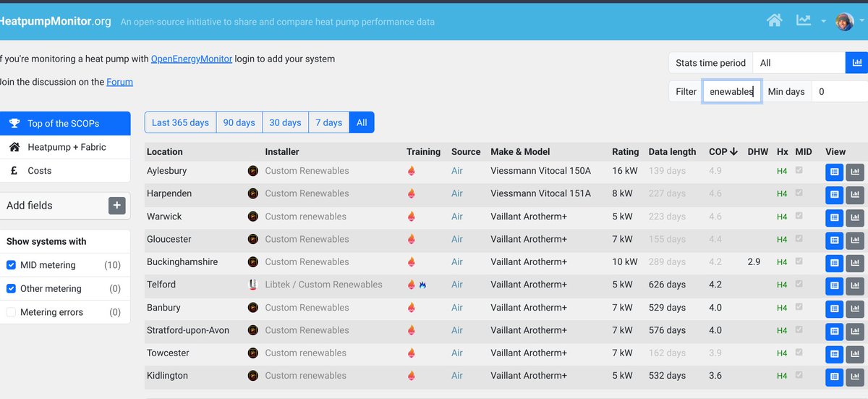Screen dimensions: 868x399
Task: Click Kidlington MID checkbox
Action: (799, 376)
